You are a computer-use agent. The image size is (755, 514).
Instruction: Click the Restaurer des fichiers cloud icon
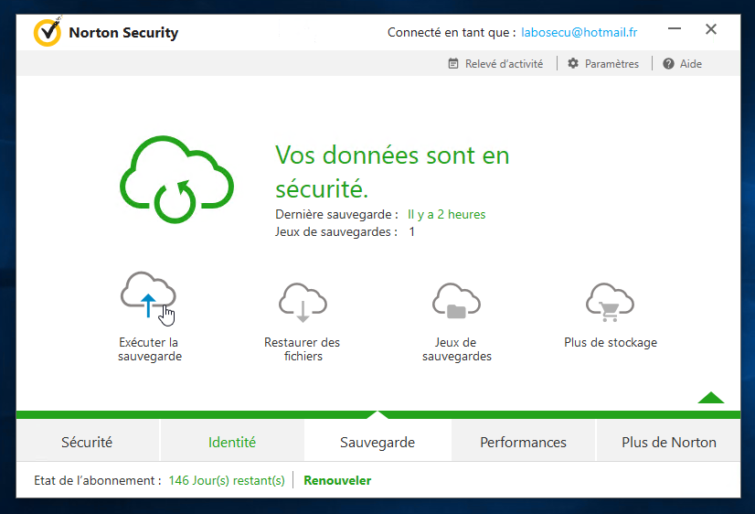coord(303,302)
